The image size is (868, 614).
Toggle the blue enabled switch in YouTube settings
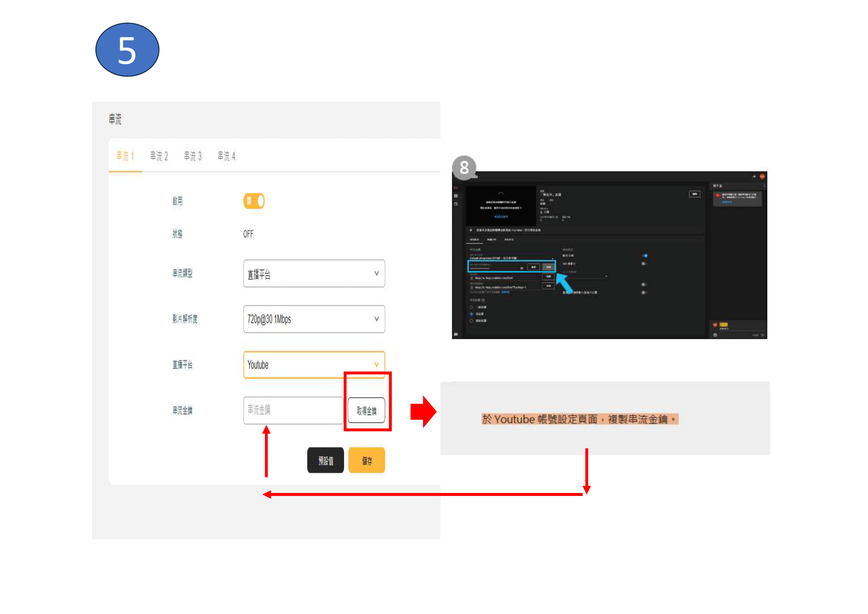tap(645, 255)
